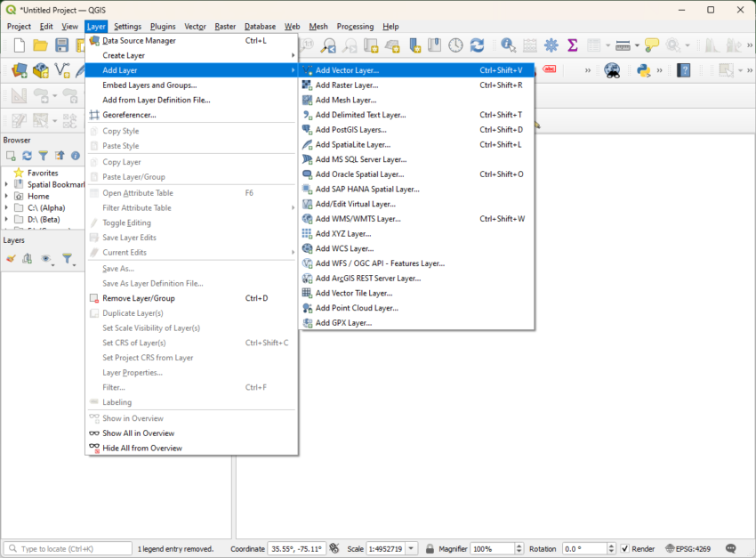Refresh the Browser panel with the refresh icon
Viewport: 756px width, 558px height.
tap(27, 154)
